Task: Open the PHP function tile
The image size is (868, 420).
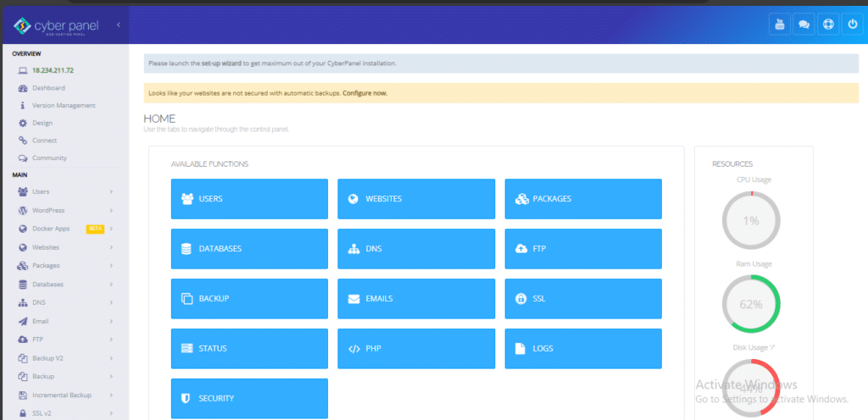Action: click(x=416, y=349)
